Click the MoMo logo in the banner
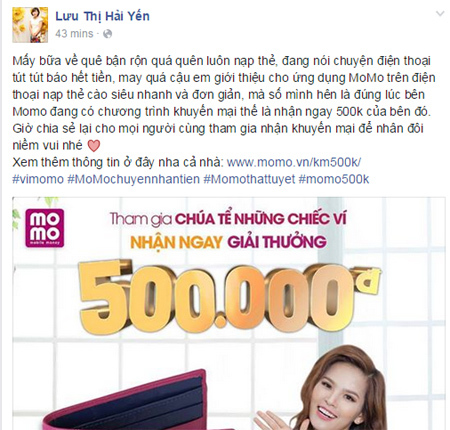 [45, 228]
